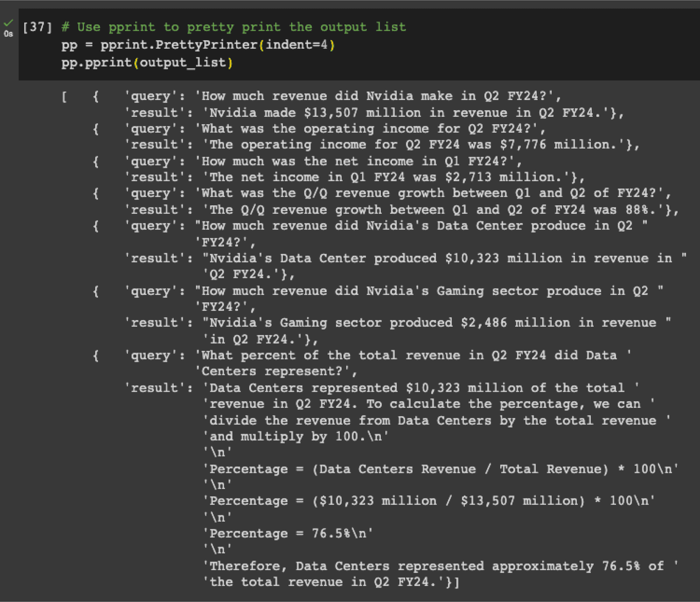Click the indent=4 argument in the code
Image resolution: width=700 pixels, height=602 pixels.
pos(296,45)
